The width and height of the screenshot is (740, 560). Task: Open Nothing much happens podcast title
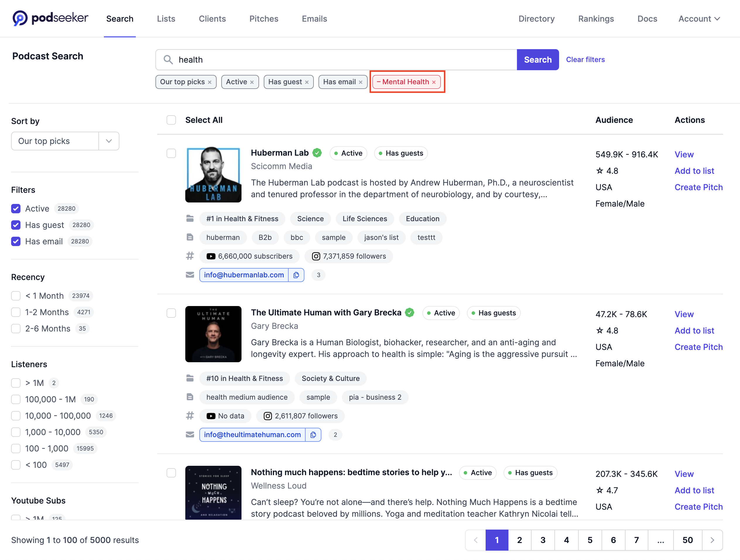(x=351, y=473)
